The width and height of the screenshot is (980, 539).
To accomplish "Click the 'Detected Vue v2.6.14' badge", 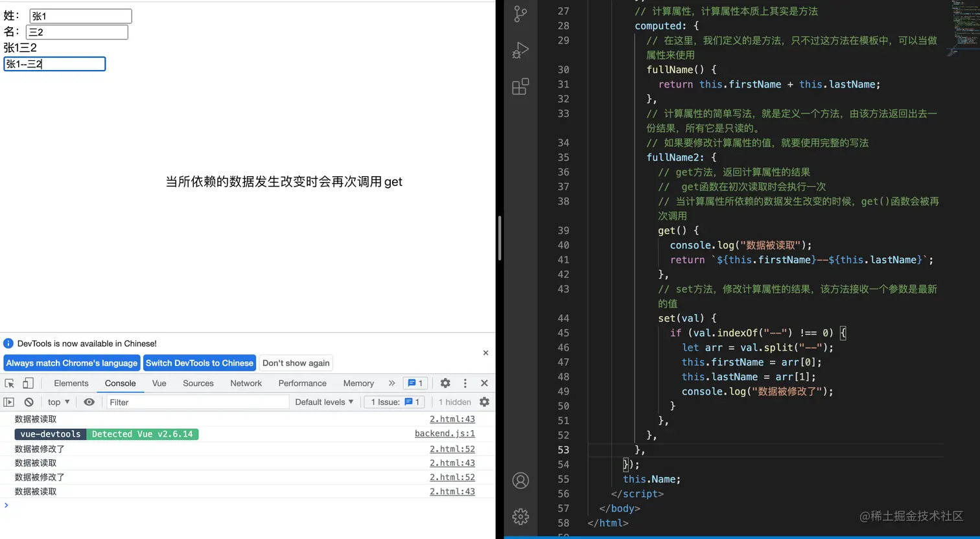I will pyautogui.click(x=143, y=434).
